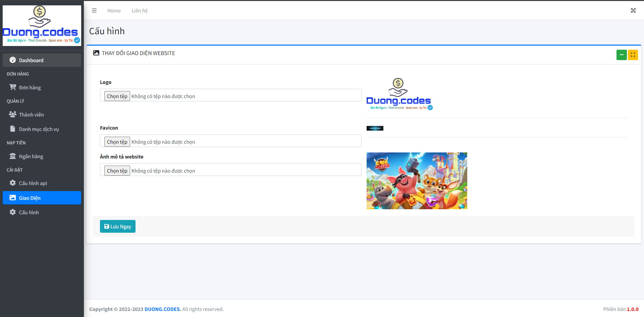This screenshot has height=317, width=644.
Task: Choose a file for Ảnh mô tả website
Action: [x=117, y=171]
